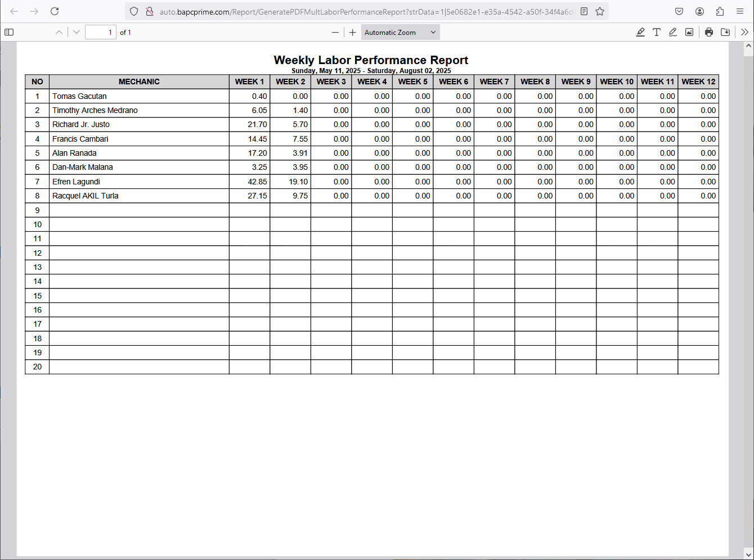
Task: Print the labor performance report
Action: [709, 33]
